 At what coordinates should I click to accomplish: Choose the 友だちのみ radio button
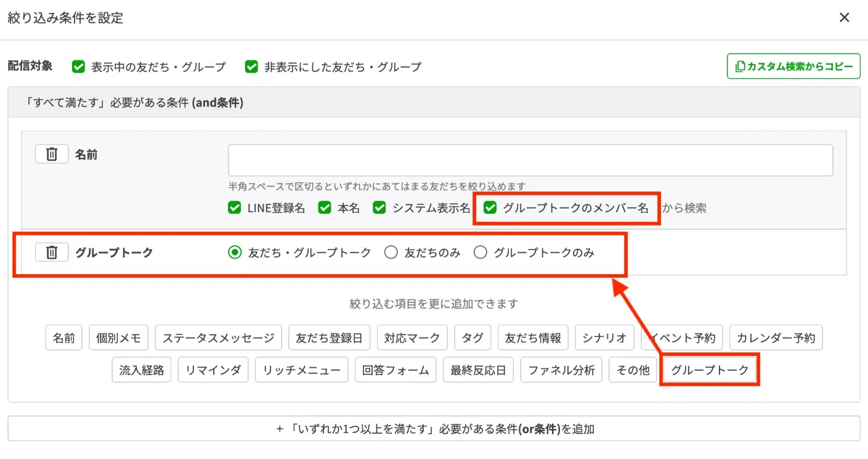coord(391,253)
